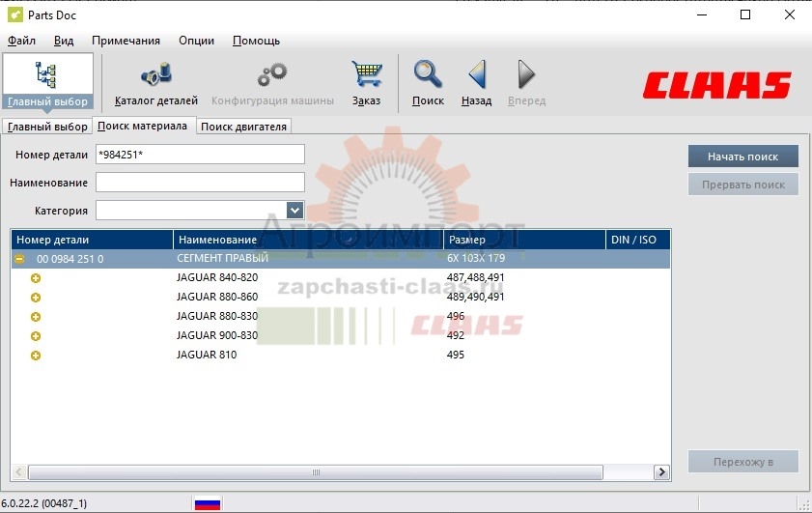The height and width of the screenshot is (513, 812).
Task: Expand the JAGUAR 900-830 entry
Action: coord(35,336)
